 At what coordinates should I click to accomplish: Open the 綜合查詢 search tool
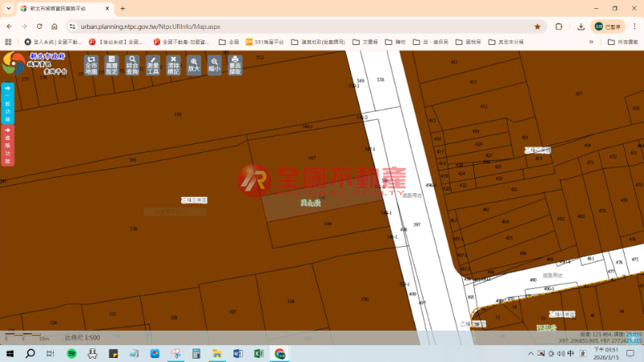(x=133, y=64)
